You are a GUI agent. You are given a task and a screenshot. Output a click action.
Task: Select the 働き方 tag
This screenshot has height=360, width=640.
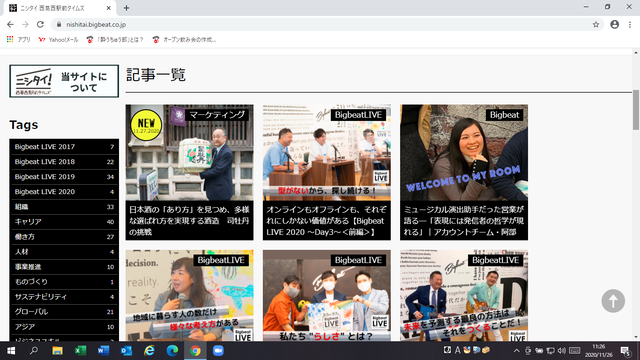click(x=64, y=237)
